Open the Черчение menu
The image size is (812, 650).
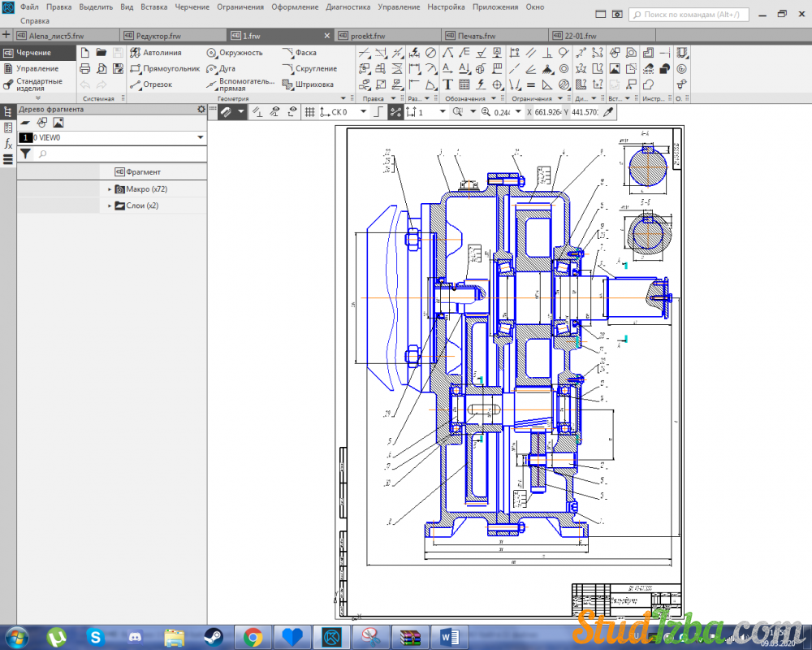192,6
